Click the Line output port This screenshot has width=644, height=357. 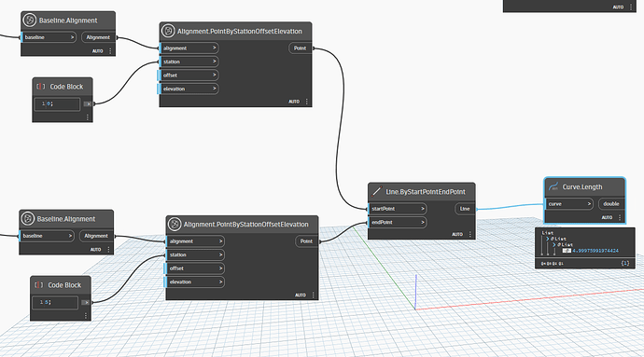465,209
